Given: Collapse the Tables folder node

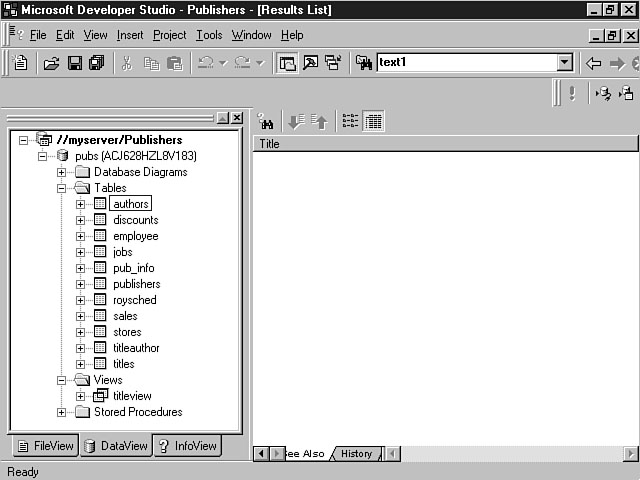Looking at the screenshot, I should pyautogui.click(x=62, y=188).
